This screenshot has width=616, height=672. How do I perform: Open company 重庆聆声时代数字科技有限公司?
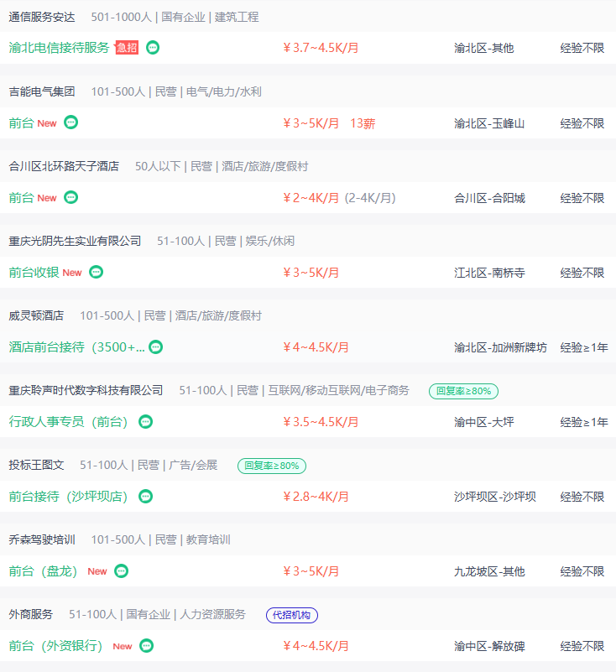(86, 390)
